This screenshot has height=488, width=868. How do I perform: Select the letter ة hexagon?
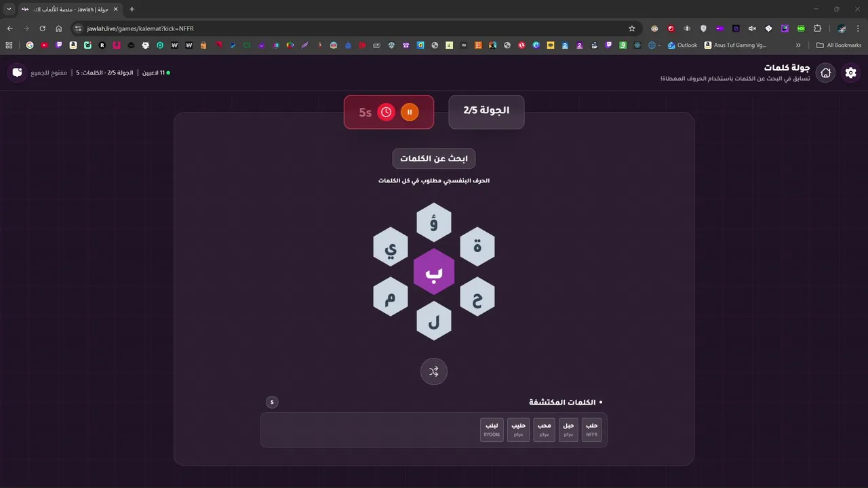click(477, 247)
